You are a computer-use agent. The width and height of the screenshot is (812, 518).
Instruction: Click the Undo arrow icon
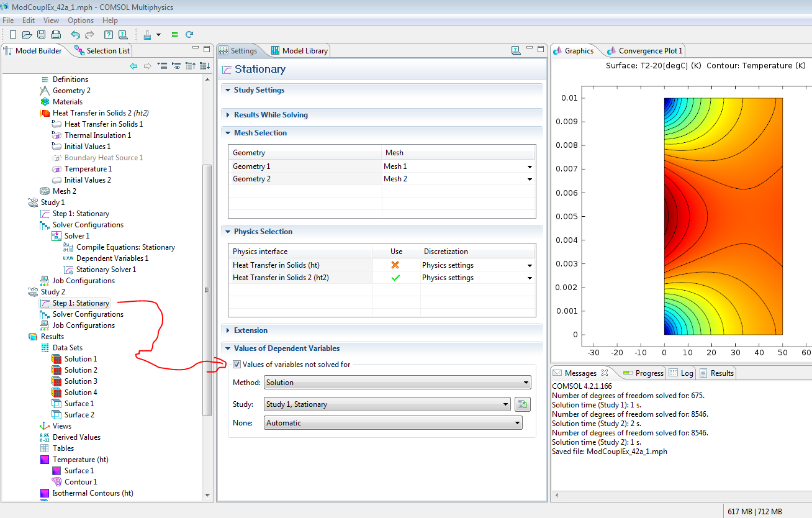75,35
